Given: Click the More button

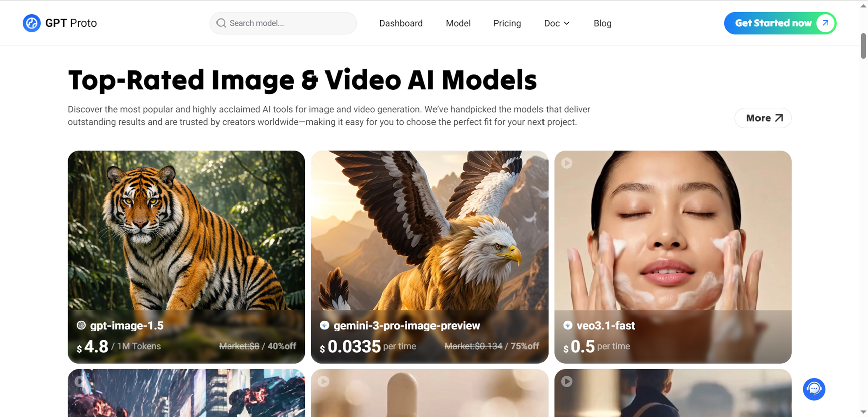Looking at the screenshot, I should pos(763,118).
